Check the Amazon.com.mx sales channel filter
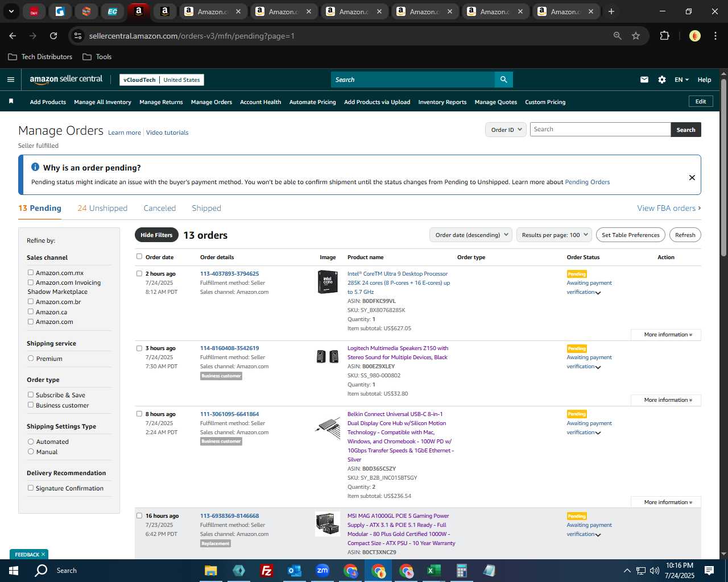The image size is (728, 582). coord(31,272)
